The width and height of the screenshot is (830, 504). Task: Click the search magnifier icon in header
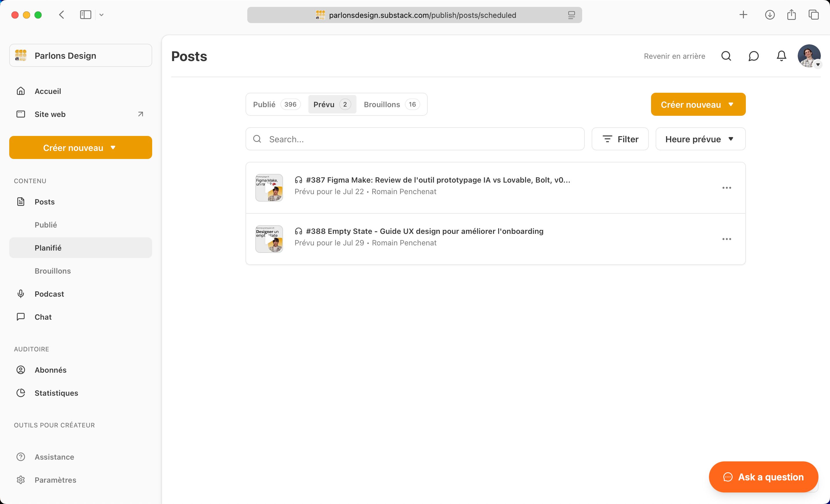click(x=726, y=56)
